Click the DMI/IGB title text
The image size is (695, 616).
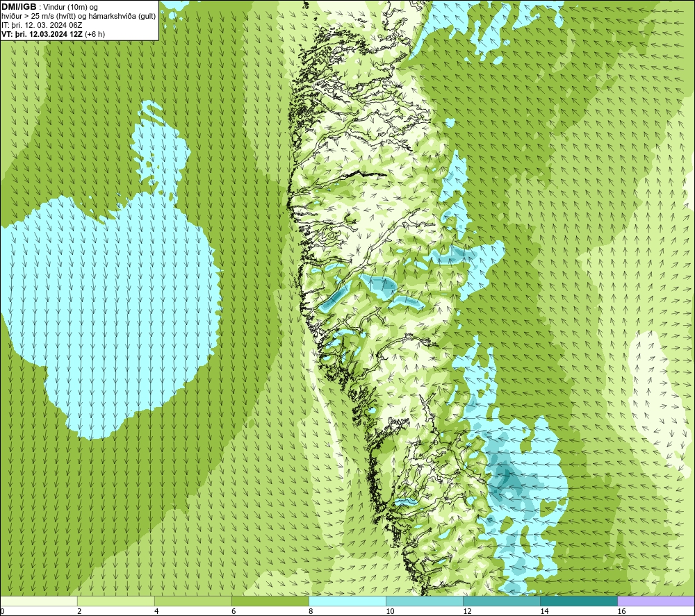click(19, 7)
